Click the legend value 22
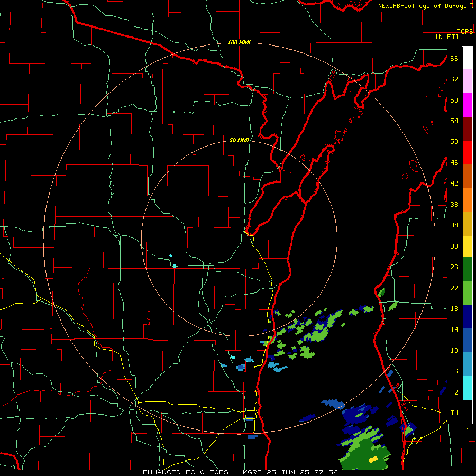The width and height of the screenshot is (476, 476). 454,288
